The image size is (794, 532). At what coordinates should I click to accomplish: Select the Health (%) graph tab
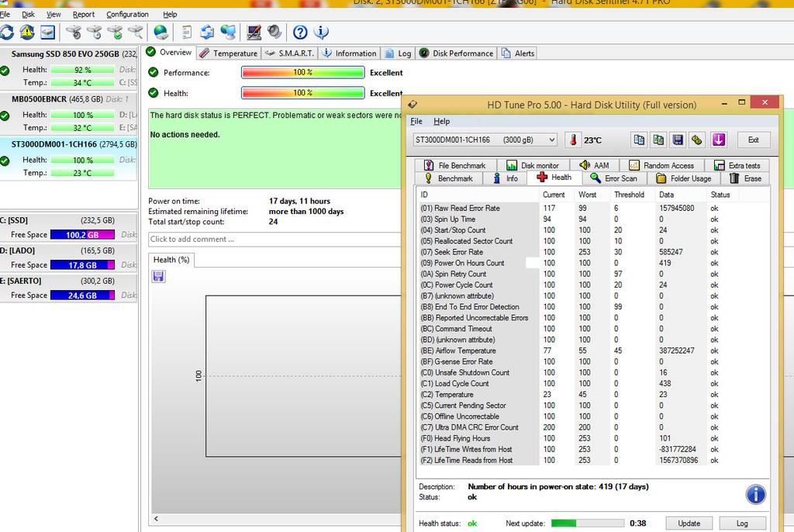pyautogui.click(x=171, y=260)
